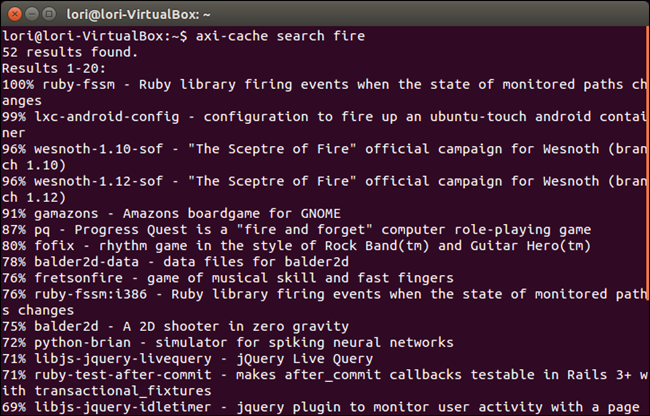The height and width of the screenshot is (416, 650).
Task: Click the ruby-fssm:i386 result line
Action: click(x=324, y=302)
